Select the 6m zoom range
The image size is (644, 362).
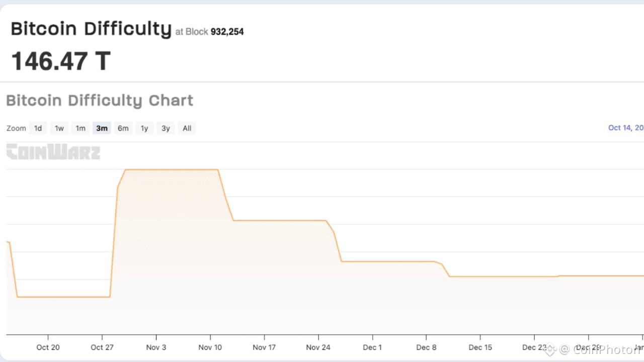tap(123, 128)
